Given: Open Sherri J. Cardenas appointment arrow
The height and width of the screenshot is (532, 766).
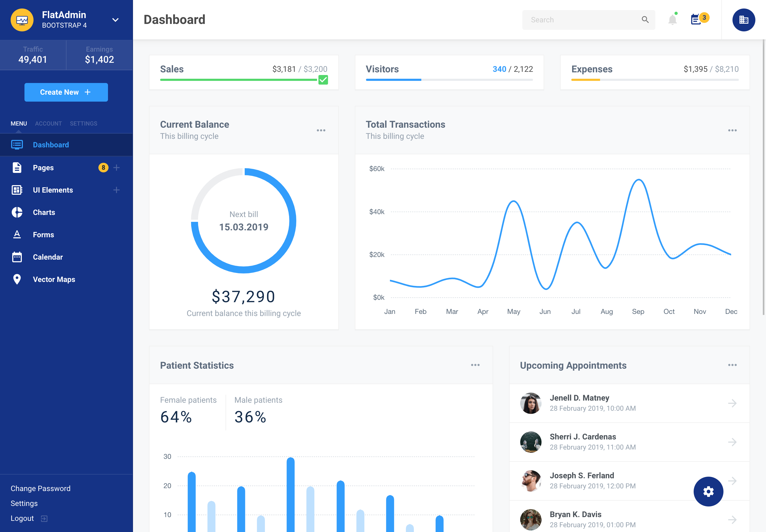Looking at the screenshot, I should point(732,442).
